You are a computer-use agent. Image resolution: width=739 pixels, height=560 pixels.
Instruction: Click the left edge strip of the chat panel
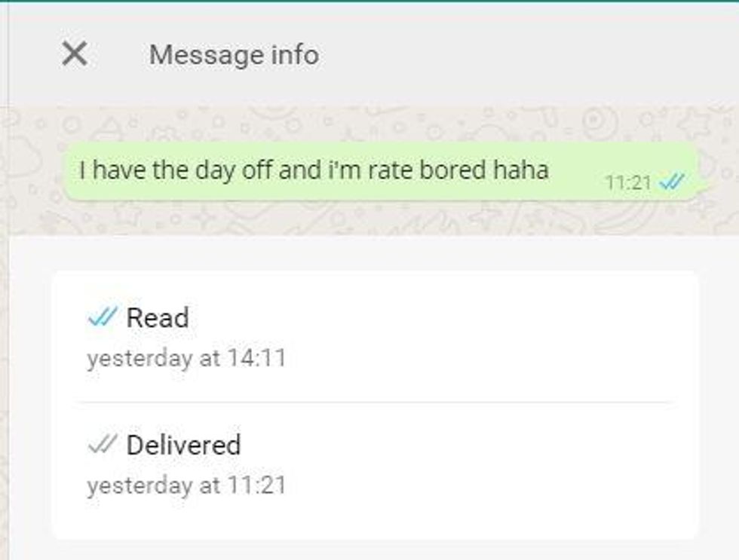click(5, 329)
